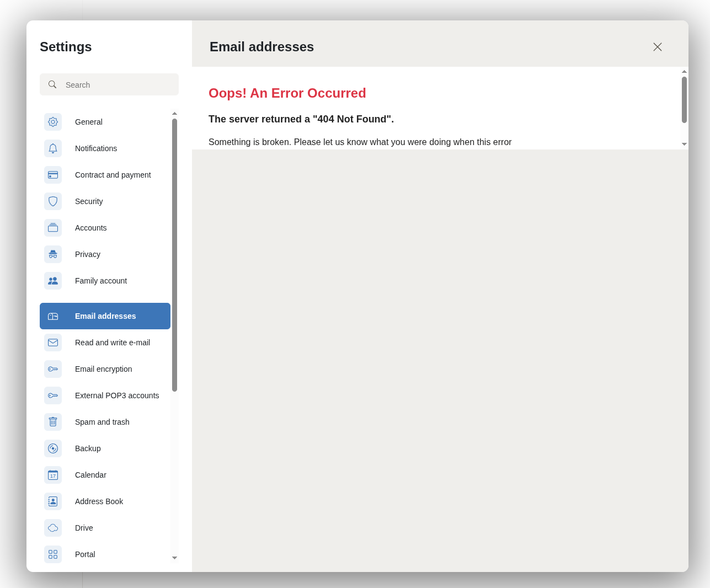Select Email encryption in the sidebar
Viewport: 710px width, 588px height.
(x=104, y=369)
